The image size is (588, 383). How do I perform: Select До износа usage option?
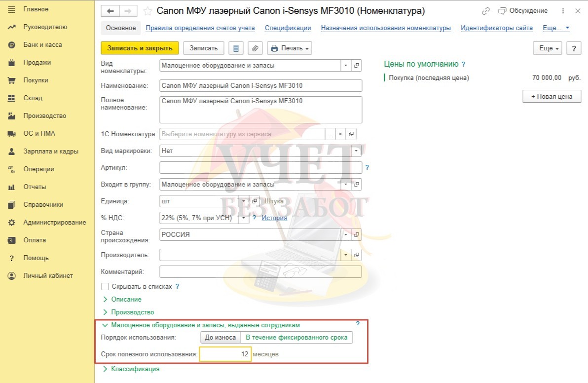pos(220,338)
